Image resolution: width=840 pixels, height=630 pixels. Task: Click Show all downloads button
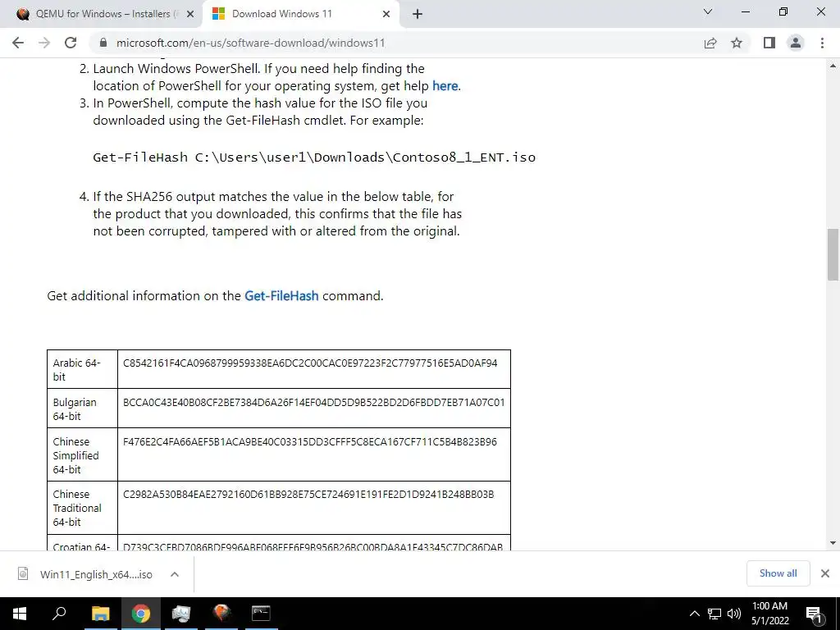[778, 573]
